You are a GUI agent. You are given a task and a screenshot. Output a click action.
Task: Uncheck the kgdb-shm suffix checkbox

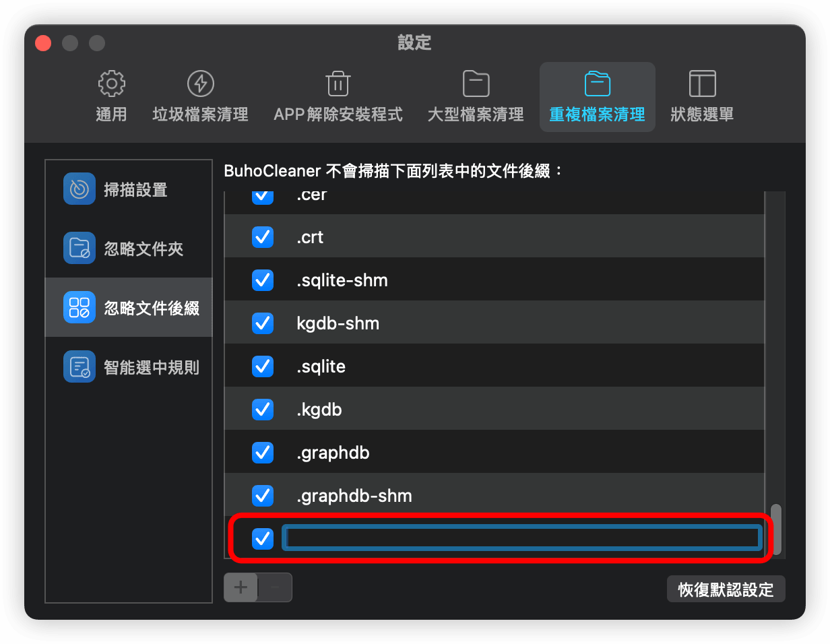(x=262, y=323)
